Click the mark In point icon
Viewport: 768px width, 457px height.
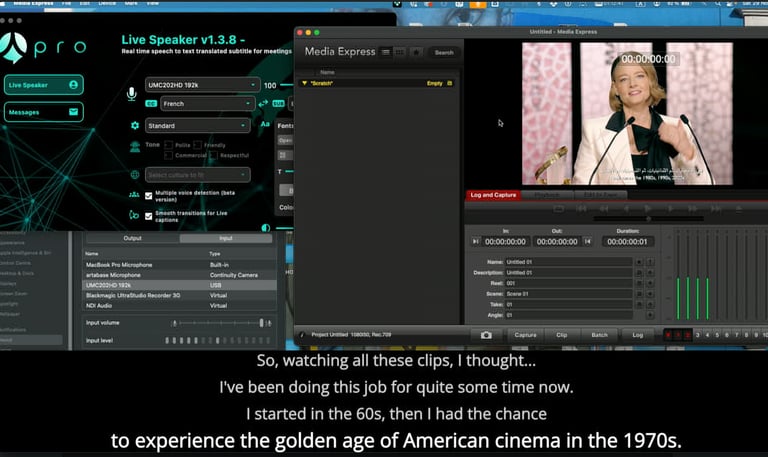point(475,241)
